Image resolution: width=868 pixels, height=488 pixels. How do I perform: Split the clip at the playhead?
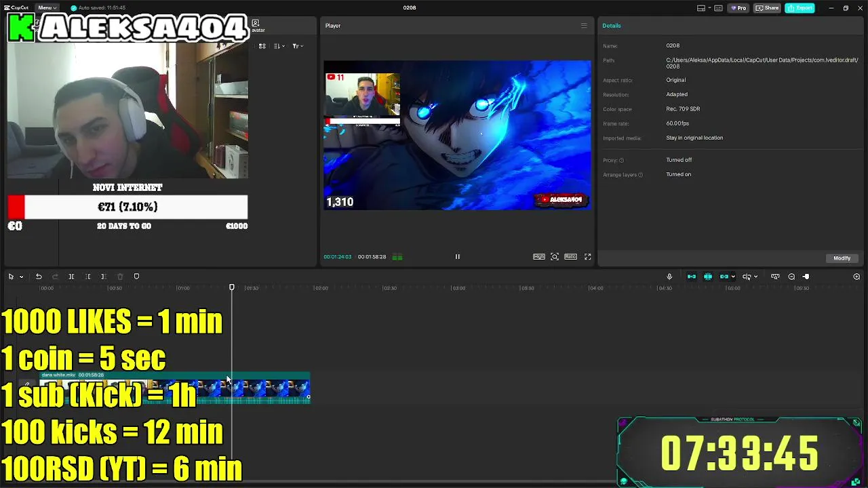point(71,277)
